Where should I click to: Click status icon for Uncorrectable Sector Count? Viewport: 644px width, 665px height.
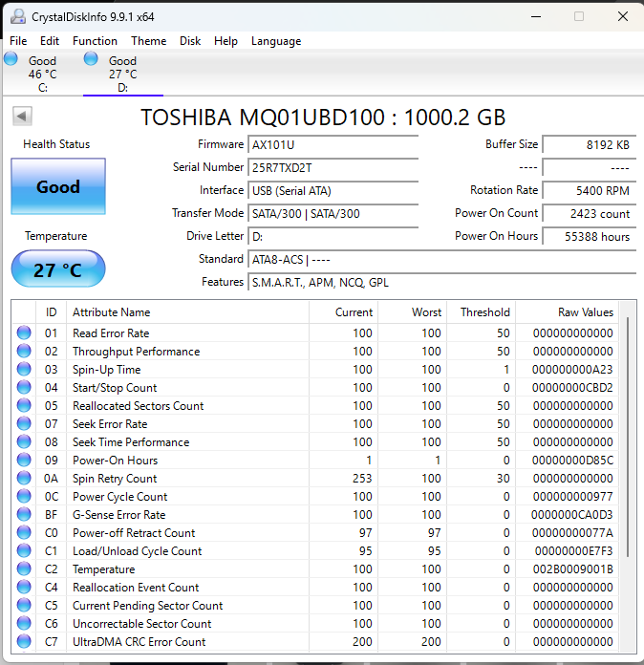24,623
